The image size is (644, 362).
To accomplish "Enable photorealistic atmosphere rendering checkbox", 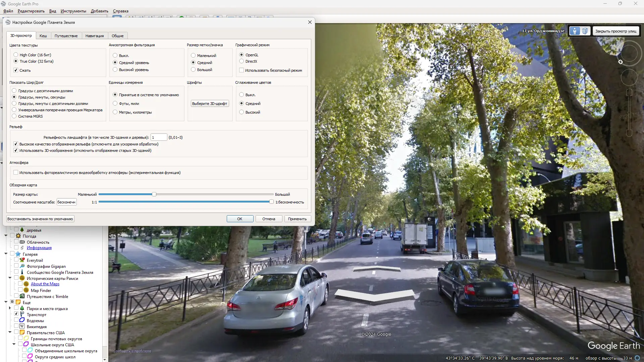I will tap(16, 173).
